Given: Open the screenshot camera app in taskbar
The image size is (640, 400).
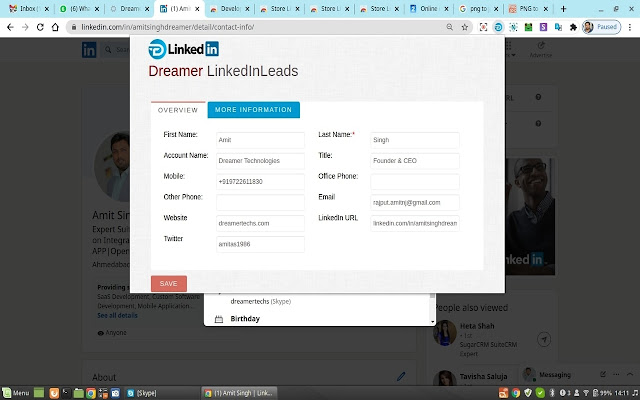Looking at the screenshot, I should pos(115,393).
